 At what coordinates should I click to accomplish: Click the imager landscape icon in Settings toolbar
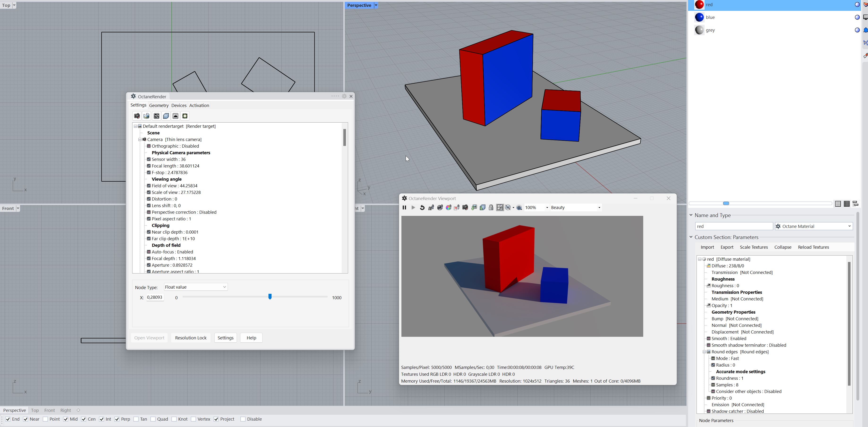click(x=175, y=116)
